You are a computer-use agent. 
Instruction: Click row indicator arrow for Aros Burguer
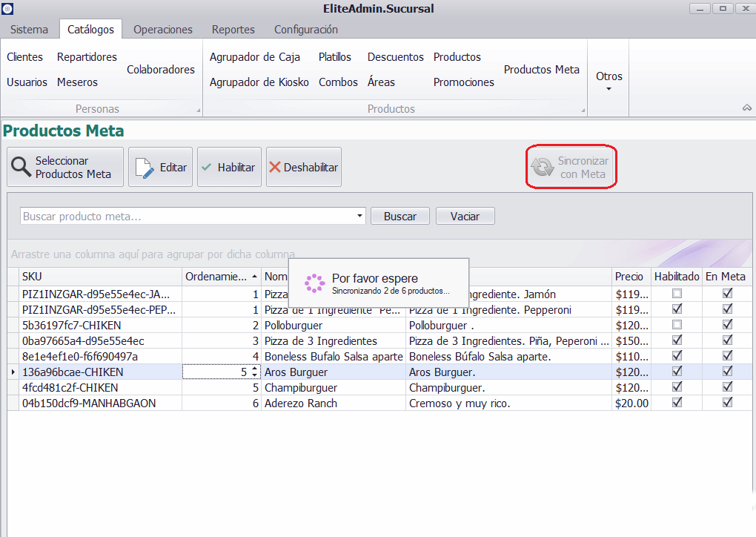pos(13,372)
